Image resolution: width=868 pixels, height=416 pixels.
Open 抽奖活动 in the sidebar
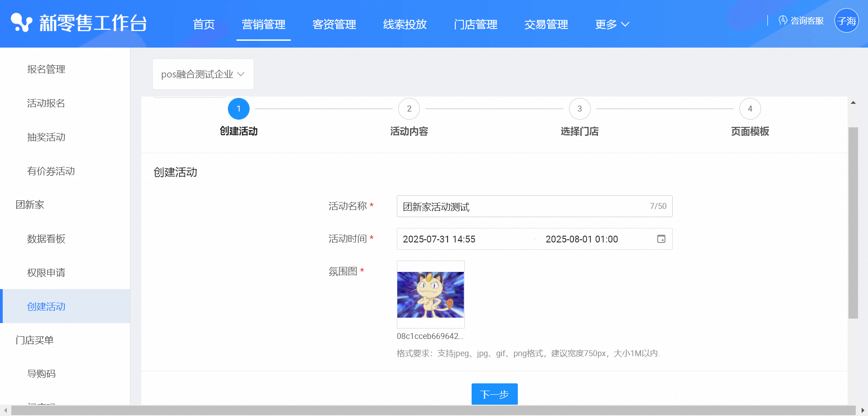[x=46, y=137]
